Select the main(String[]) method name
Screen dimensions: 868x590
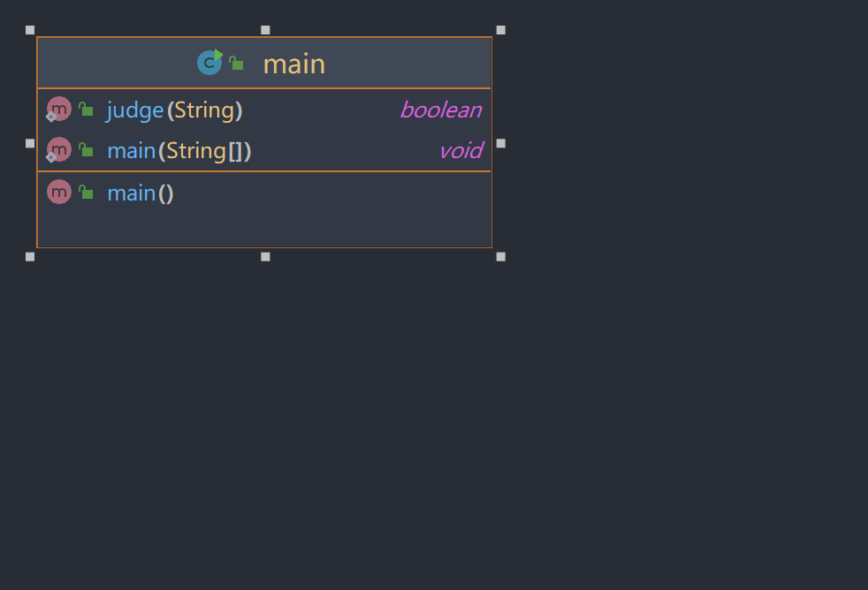point(131,151)
